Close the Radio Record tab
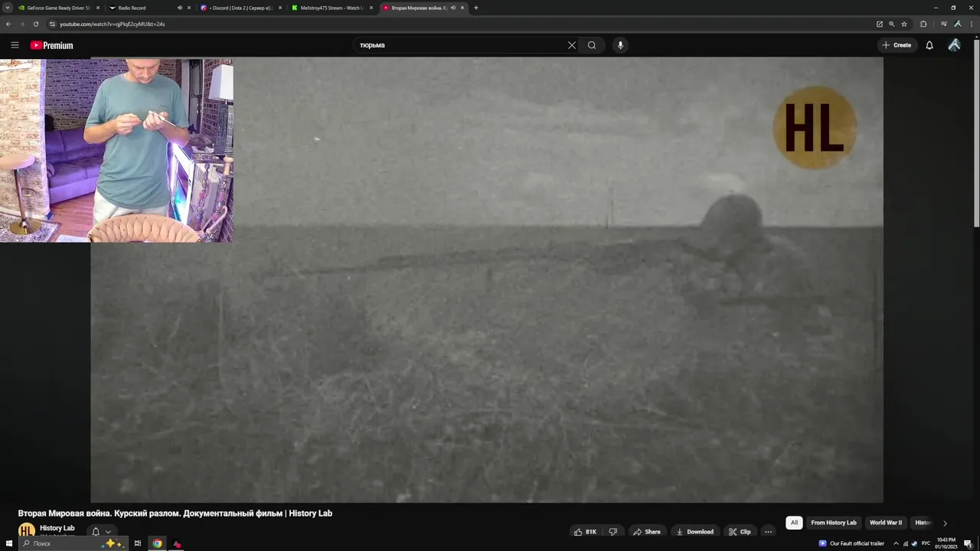This screenshot has height=551, width=980. [x=189, y=8]
